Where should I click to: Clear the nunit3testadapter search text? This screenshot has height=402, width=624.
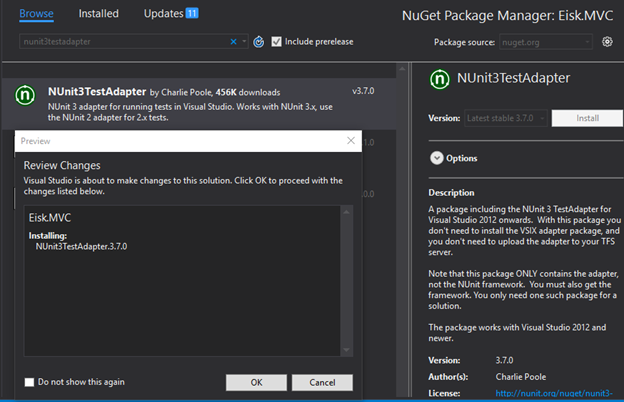(234, 41)
